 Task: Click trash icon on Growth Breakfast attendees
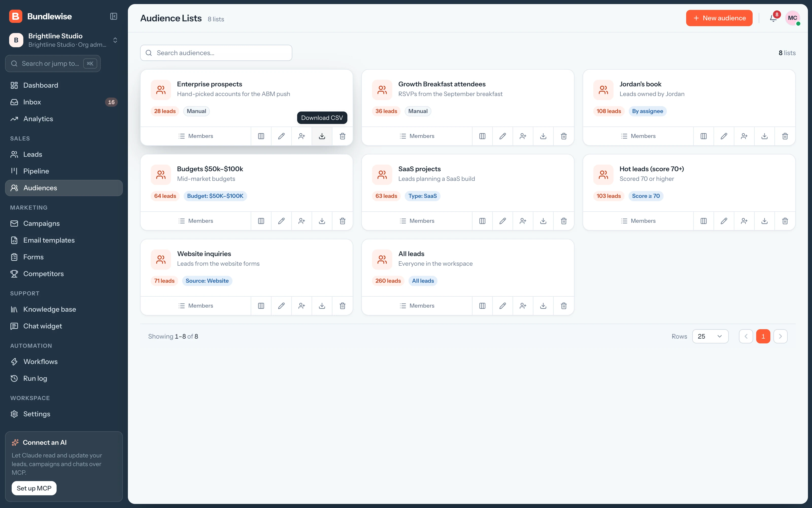(x=563, y=136)
